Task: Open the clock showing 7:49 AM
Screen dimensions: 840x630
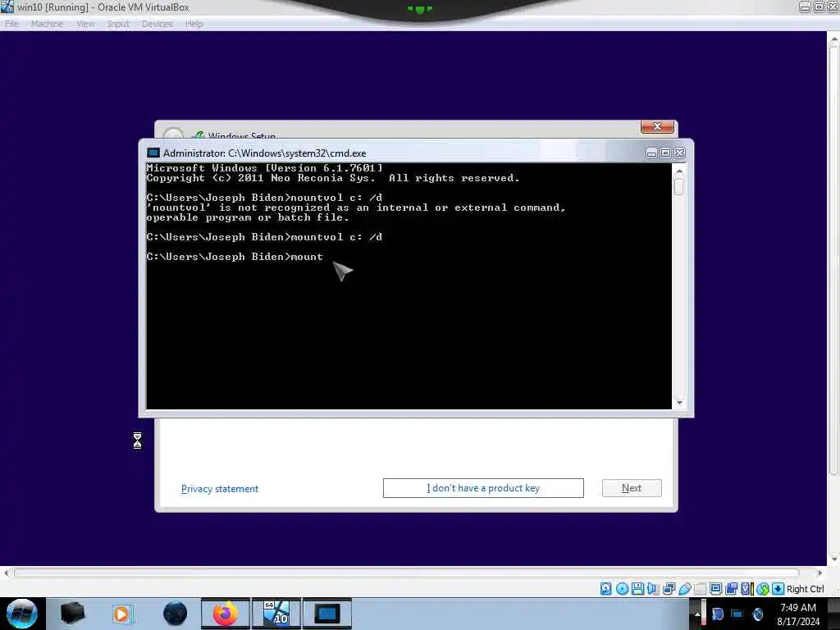Action: click(797, 614)
